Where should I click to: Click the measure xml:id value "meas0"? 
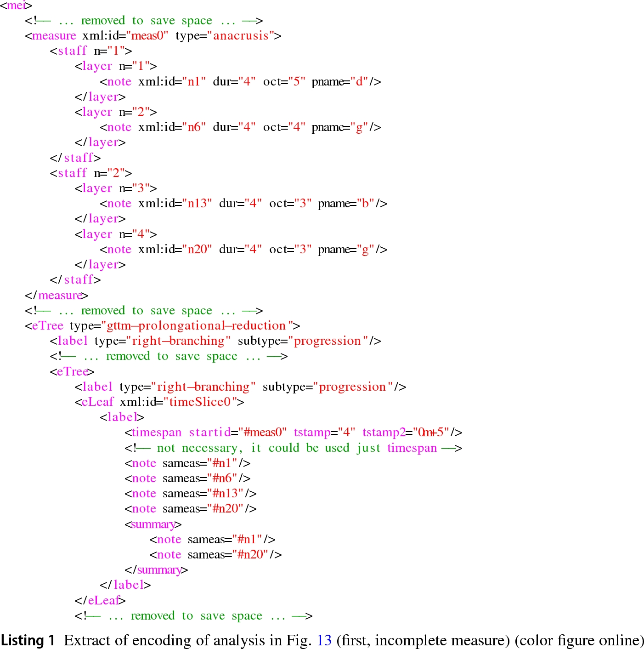pos(147,35)
